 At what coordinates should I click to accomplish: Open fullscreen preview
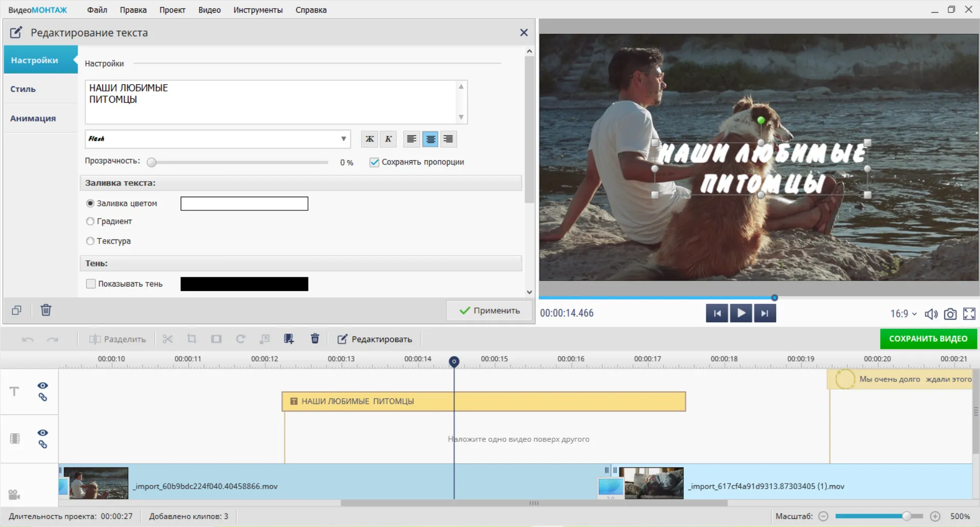pyautogui.click(x=969, y=314)
